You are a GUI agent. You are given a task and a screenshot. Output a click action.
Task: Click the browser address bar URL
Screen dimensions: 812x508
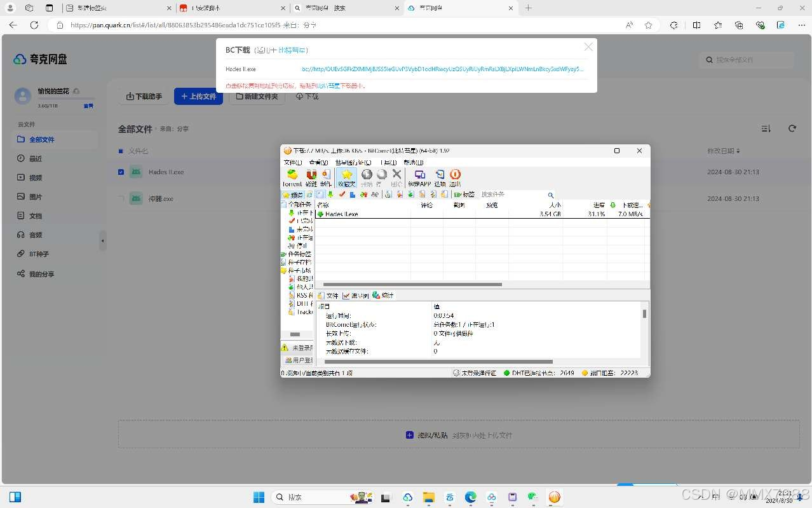pyautogui.click(x=193, y=25)
